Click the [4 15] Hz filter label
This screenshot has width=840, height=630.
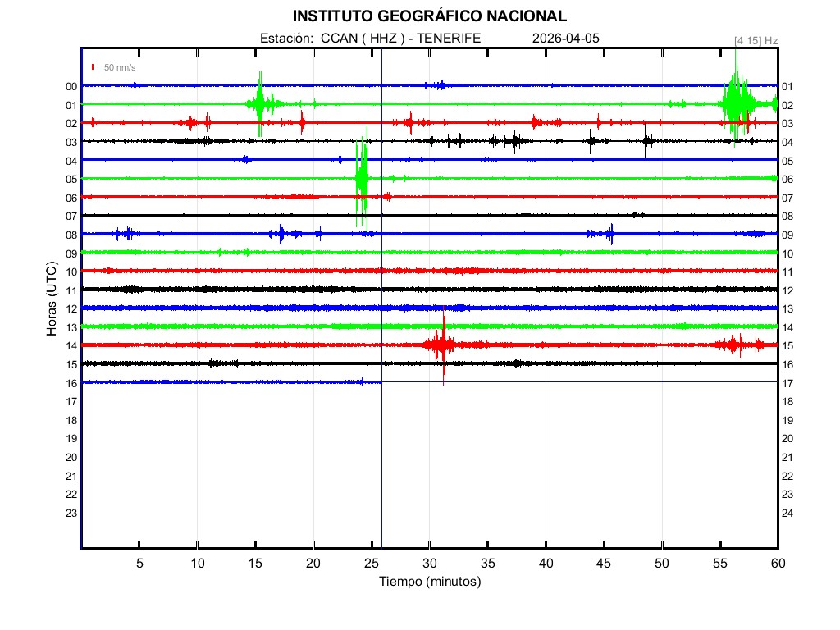(756, 39)
